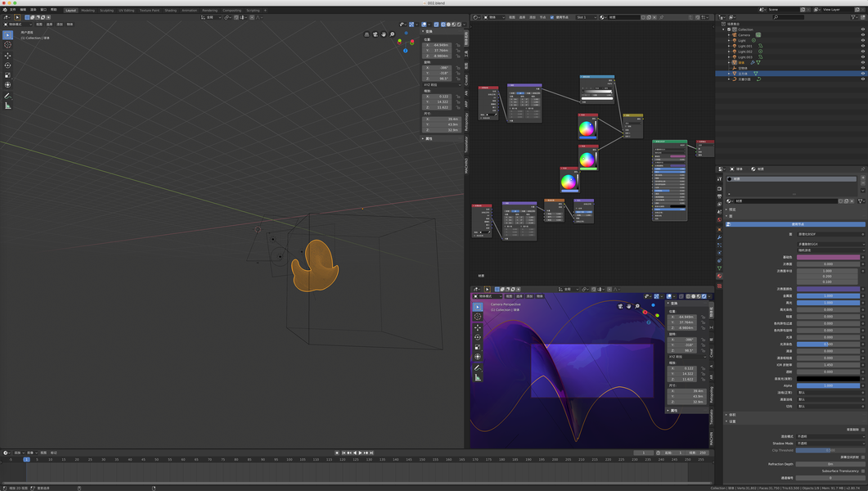
Task: Click the outliner search field
Action: (789, 17)
